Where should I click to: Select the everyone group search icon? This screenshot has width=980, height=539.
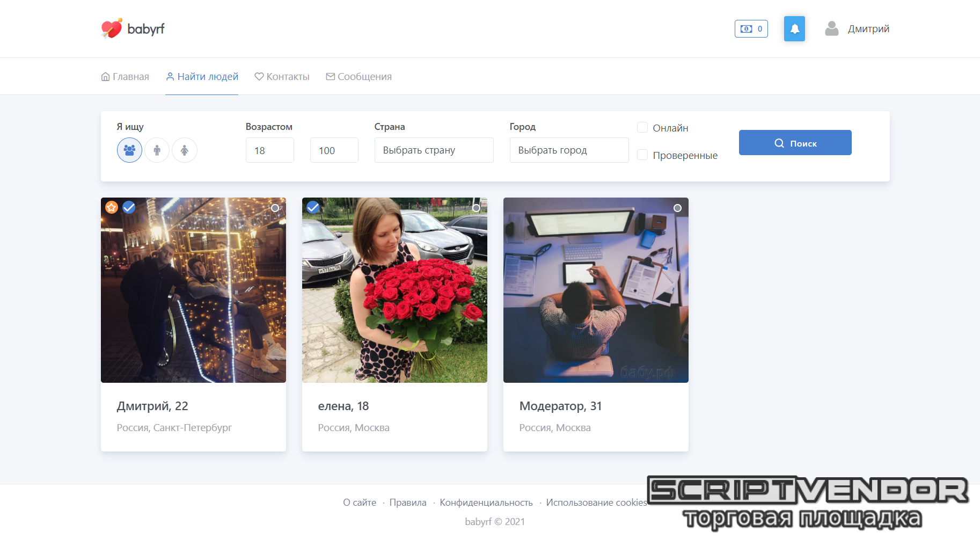(x=129, y=150)
